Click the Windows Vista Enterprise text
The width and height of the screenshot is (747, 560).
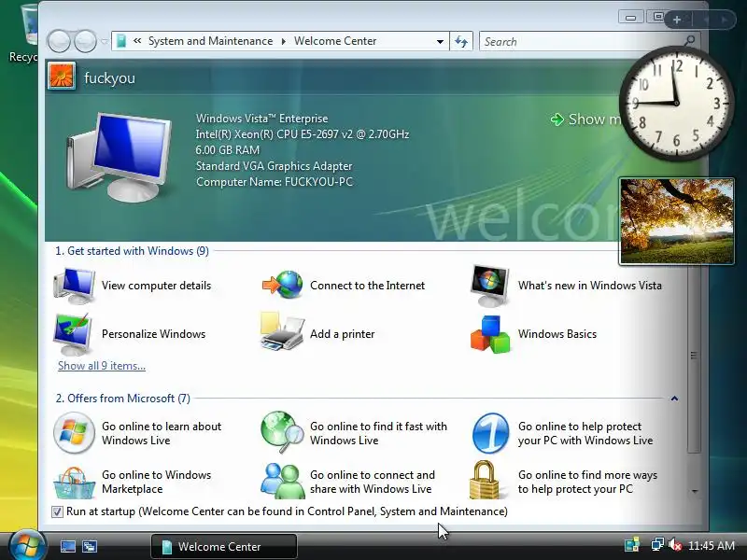pyautogui.click(x=262, y=119)
